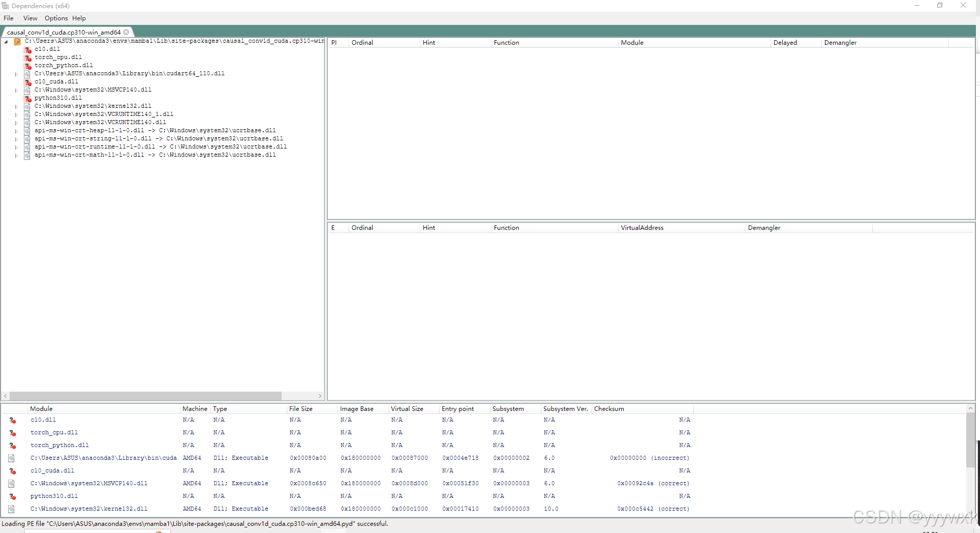Click checksum 0x00092c4a (correct) cell
The image size is (980, 533).
653,484
